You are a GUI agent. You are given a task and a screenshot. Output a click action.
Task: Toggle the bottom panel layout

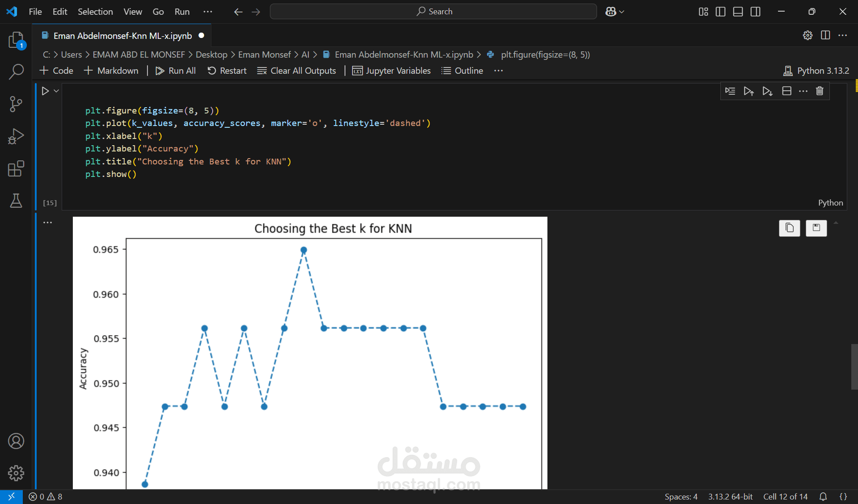click(738, 12)
